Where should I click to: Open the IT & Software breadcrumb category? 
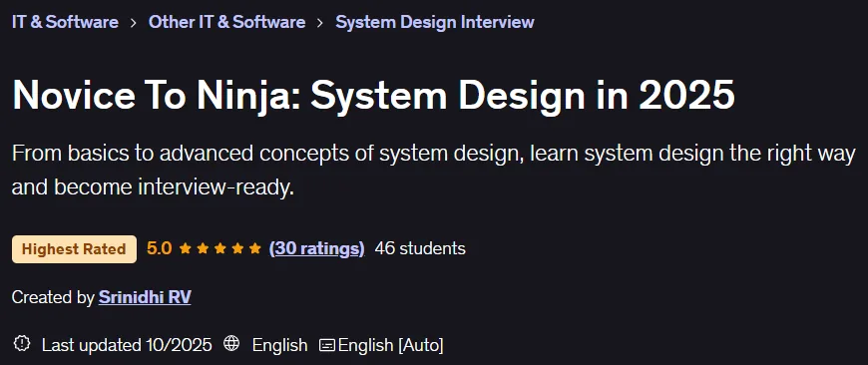coord(65,22)
